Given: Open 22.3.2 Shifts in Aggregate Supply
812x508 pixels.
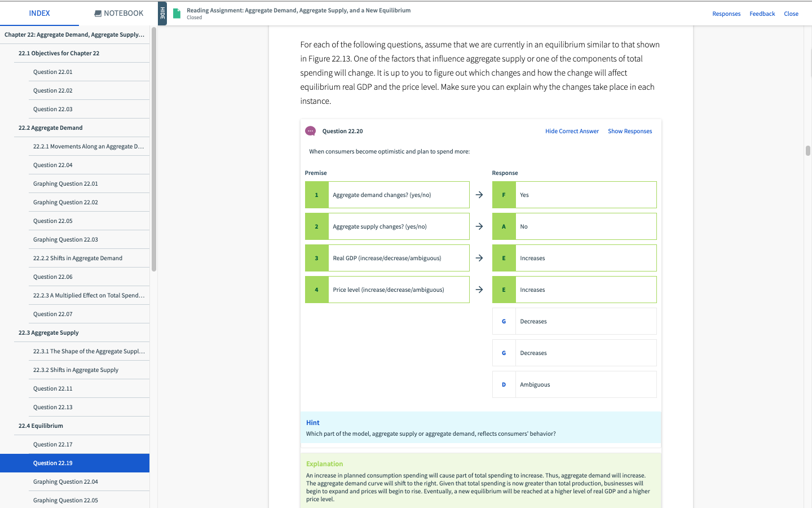Looking at the screenshot, I should coord(89,370).
